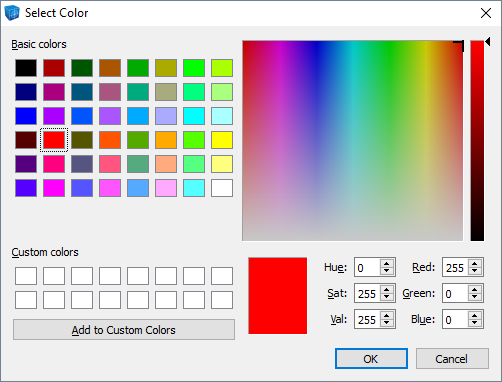Screen dimensions: 502x382
Task: Click the vertical brightness slider bar
Action: (x=477, y=141)
